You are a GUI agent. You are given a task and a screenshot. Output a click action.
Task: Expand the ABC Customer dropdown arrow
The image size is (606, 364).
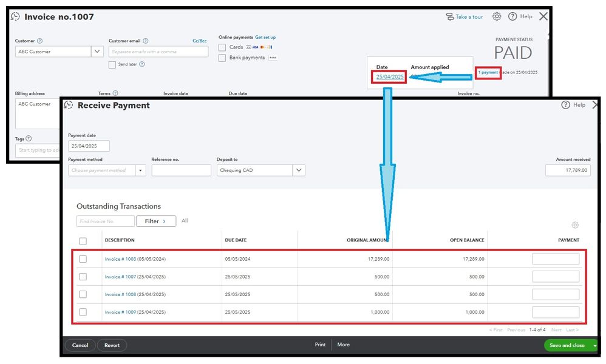pyautogui.click(x=97, y=52)
